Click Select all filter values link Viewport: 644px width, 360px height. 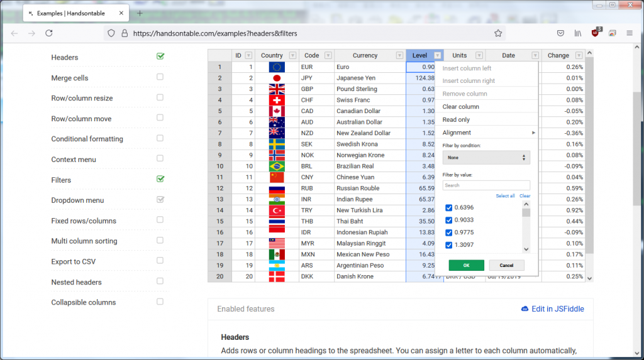click(x=505, y=196)
